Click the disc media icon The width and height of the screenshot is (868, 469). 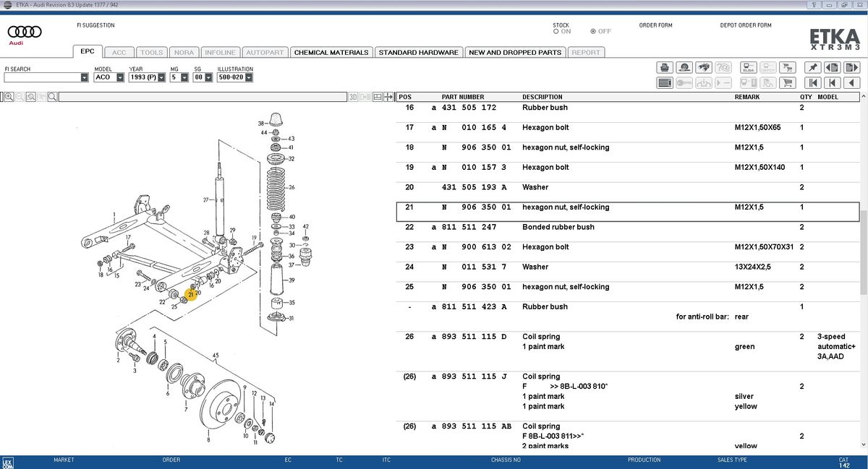click(684, 67)
